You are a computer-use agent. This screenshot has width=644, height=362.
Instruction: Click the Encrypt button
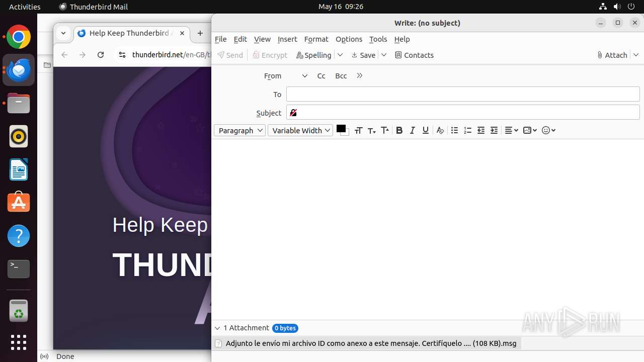click(270, 55)
